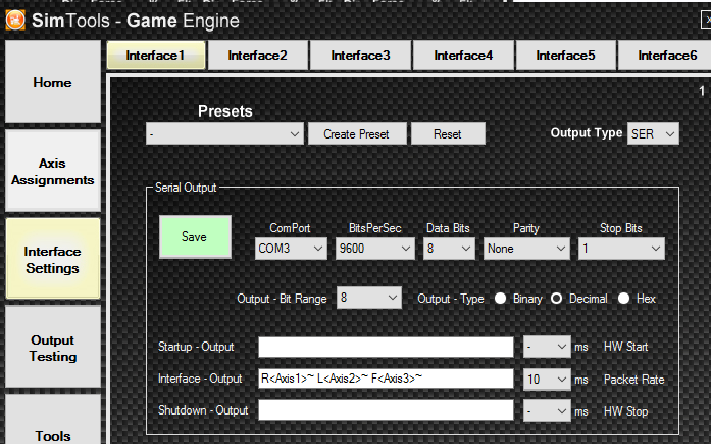The width and height of the screenshot is (711, 444).
Task: Click the Interface - Output text field
Action: [x=386, y=379]
